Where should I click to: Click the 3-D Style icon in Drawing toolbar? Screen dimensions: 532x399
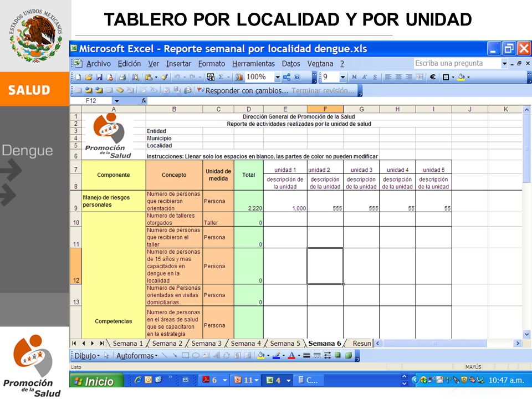[349, 356]
